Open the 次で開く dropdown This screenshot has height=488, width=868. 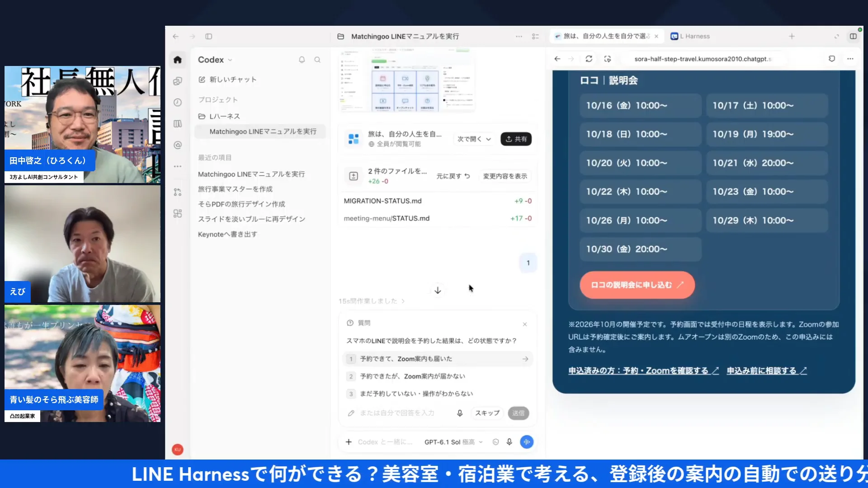(x=474, y=139)
